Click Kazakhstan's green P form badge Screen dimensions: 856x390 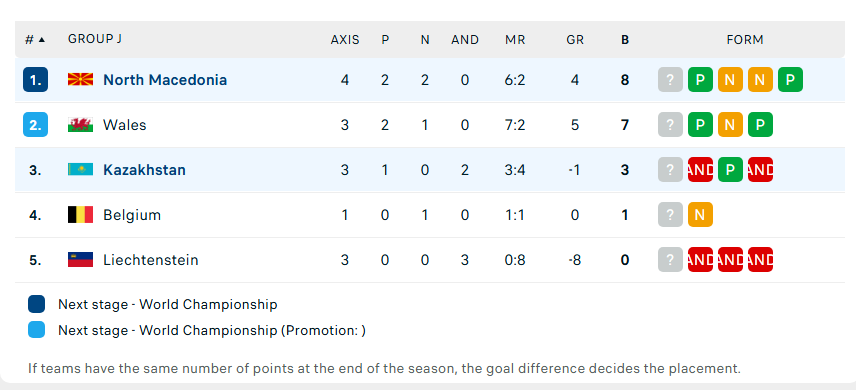[730, 169]
